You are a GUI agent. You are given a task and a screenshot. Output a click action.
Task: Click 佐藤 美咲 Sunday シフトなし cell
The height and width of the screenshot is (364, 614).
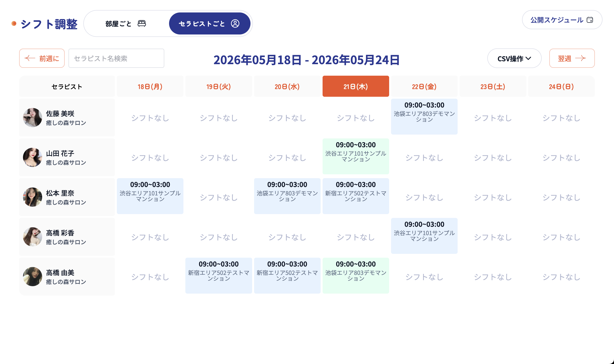(561, 118)
